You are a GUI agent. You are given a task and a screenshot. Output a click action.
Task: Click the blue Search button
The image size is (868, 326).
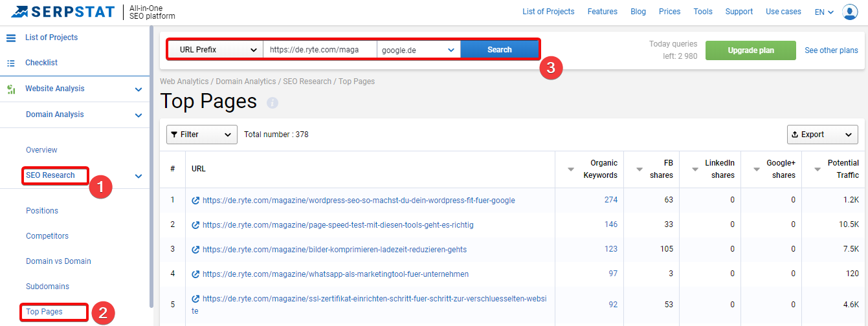[x=499, y=49]
